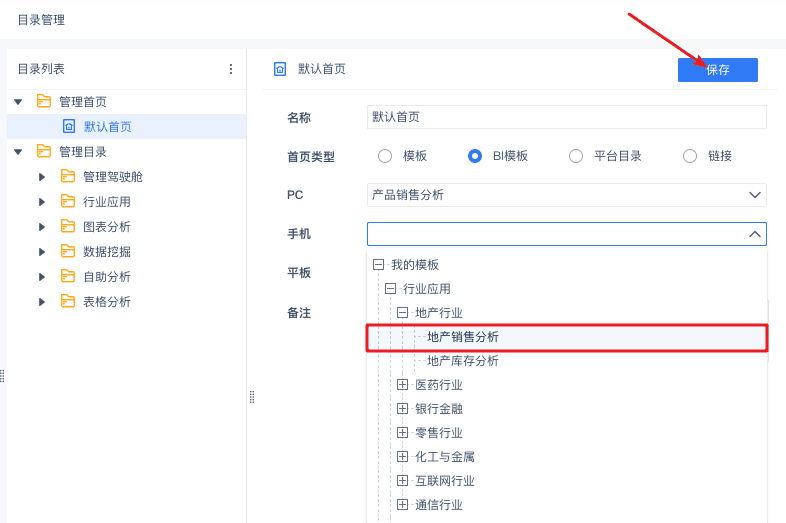
Task: Expand the 医药行业 tree node
Action: (x=403, y=385)
